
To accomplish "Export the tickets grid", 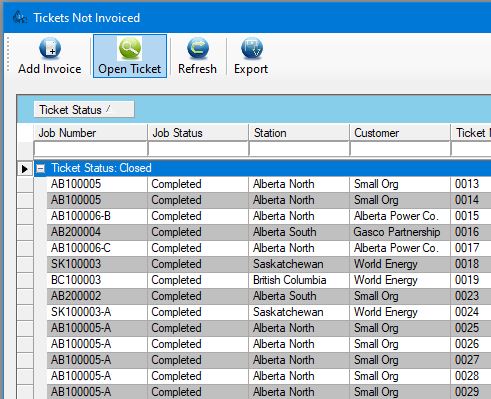I will 251,56.
